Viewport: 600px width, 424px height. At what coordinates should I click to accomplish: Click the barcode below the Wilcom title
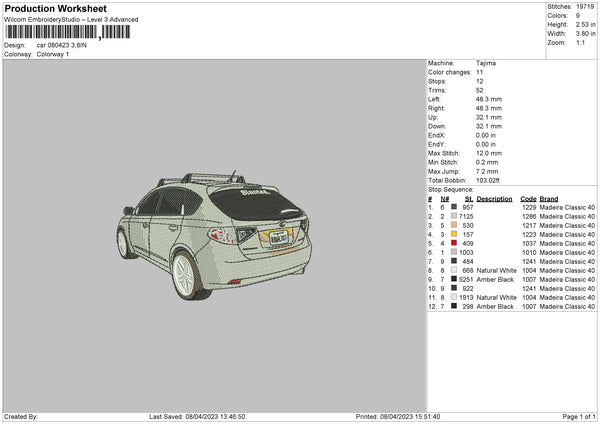[x=50, y=32]
